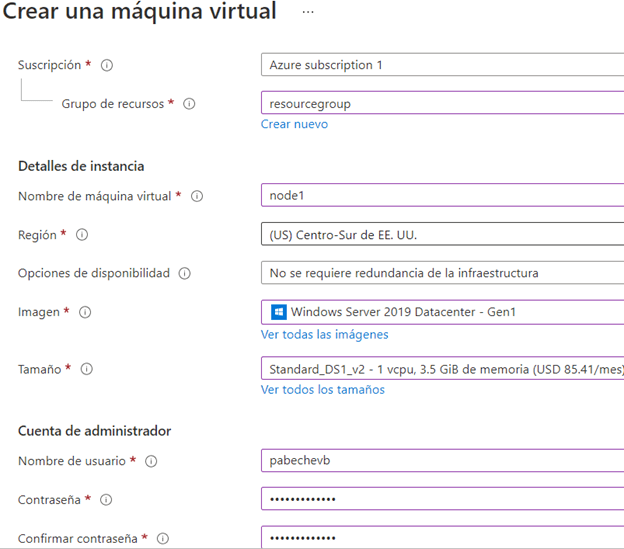Click the Confirmar contraseña label
Viewport: 624px width, 549px height.
(78, 539)
